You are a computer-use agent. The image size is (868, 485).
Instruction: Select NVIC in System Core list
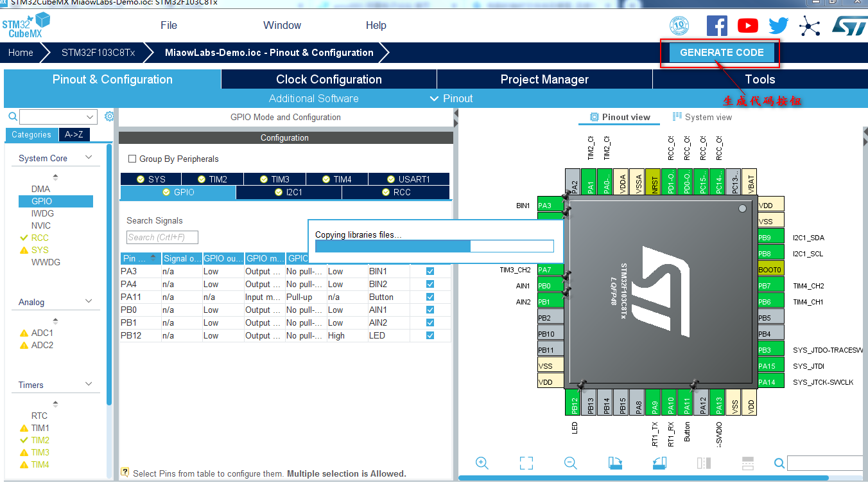tap(41, 225)
